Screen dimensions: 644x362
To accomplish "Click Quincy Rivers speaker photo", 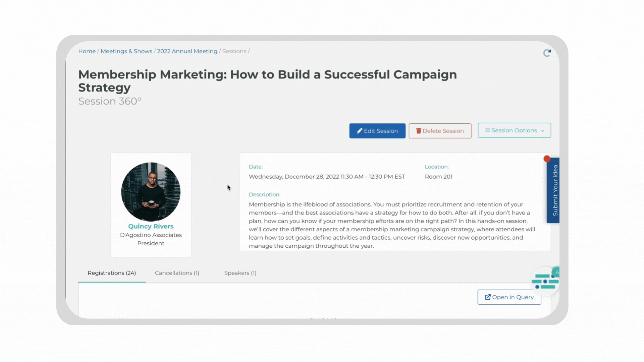I will click(x=151, y=192).
